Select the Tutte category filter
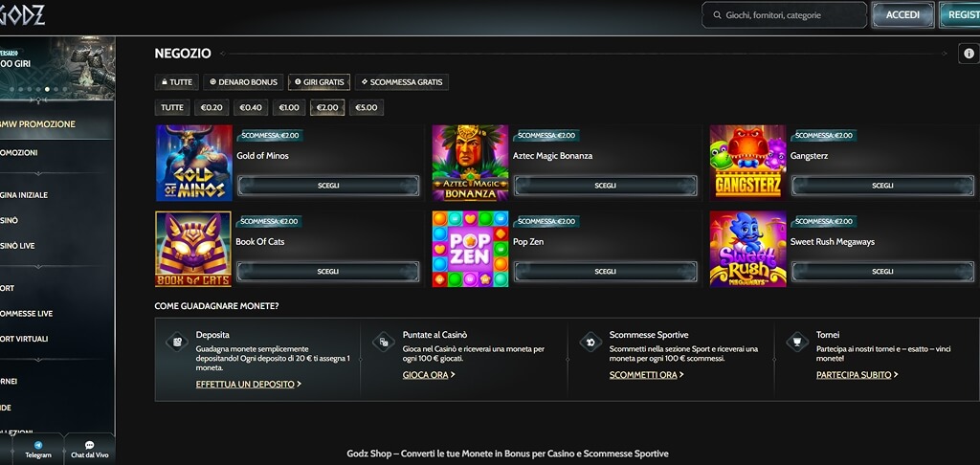This screenshot has width=980, height=465. [x=177, y=82]
